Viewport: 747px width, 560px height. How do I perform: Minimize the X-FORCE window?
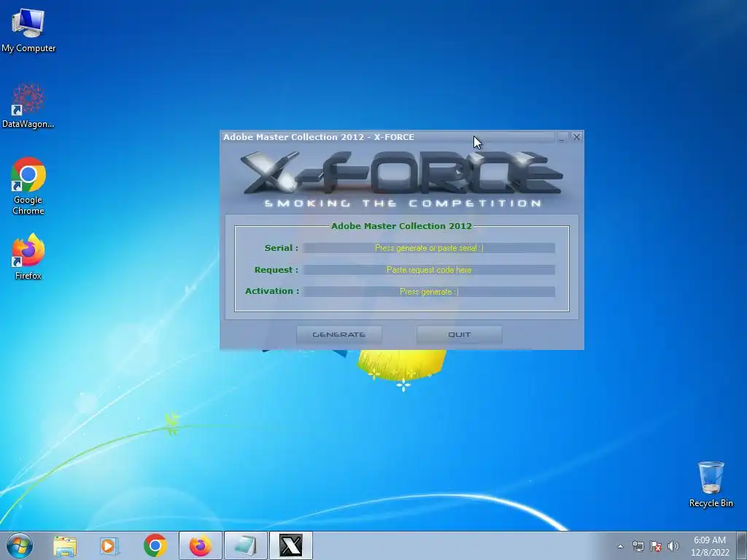tap(562, 137)
